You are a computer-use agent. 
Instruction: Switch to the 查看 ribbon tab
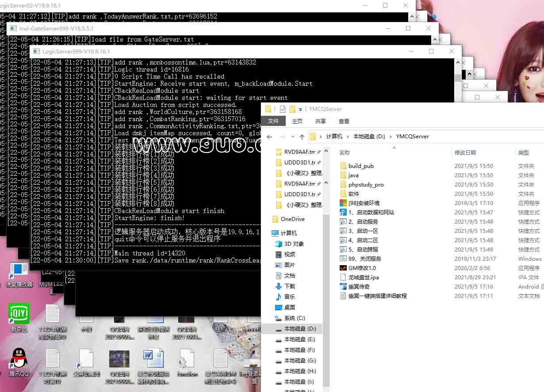tap(344, 121)
